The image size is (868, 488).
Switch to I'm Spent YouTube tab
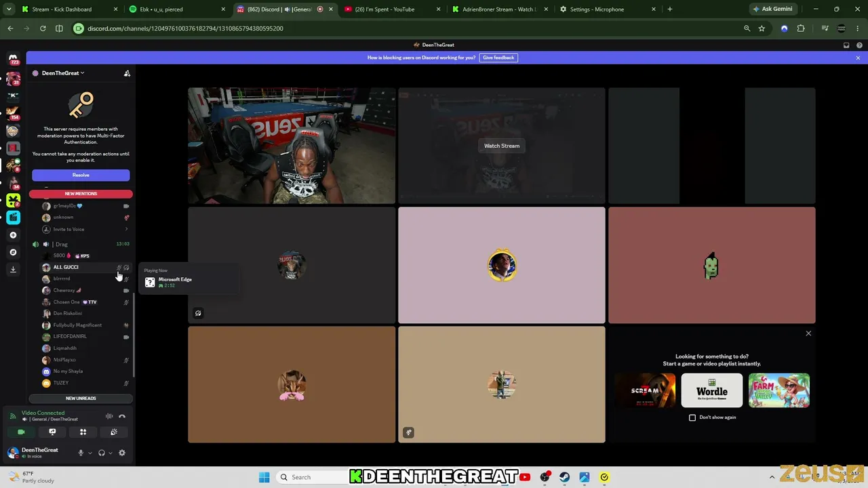(x=392, y=9)
